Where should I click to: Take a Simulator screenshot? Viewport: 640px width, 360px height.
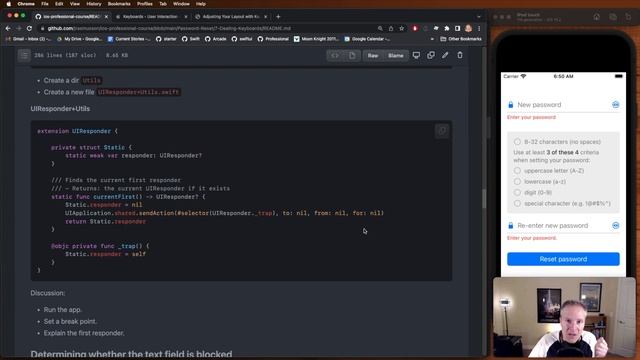coord(613,17)
